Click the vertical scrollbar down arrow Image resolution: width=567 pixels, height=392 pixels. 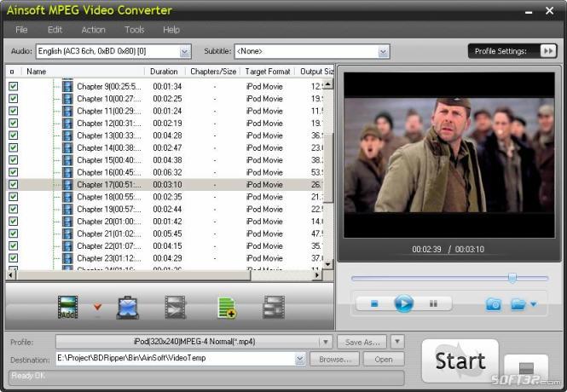(327, 264)
